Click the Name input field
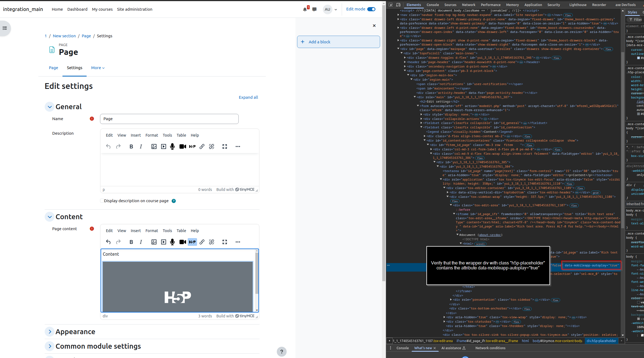 169,119
